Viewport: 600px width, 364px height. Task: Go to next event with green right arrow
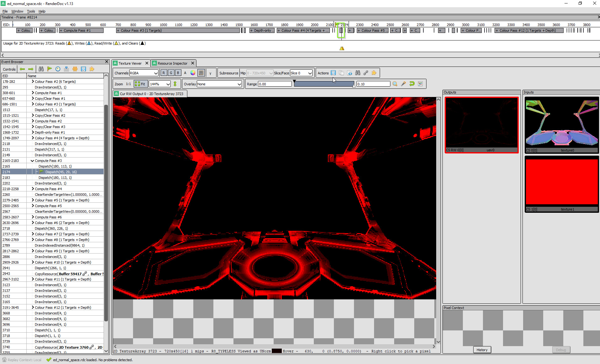[31, 69]
